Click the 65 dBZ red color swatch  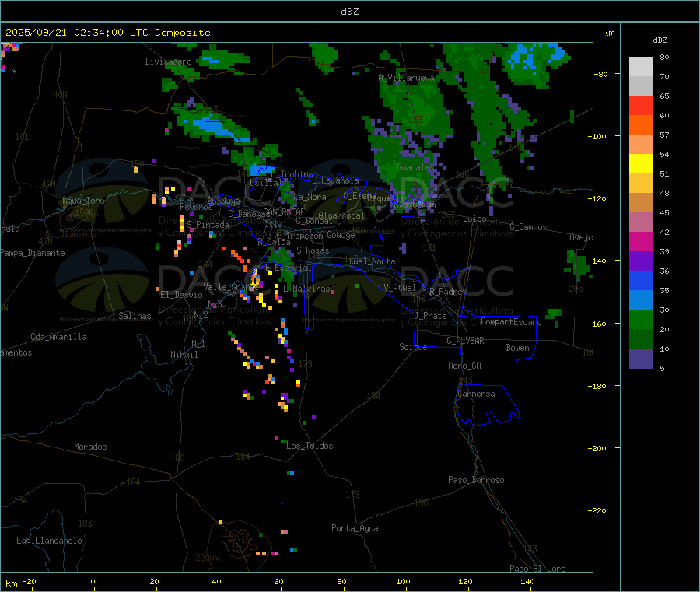(641, 105)
